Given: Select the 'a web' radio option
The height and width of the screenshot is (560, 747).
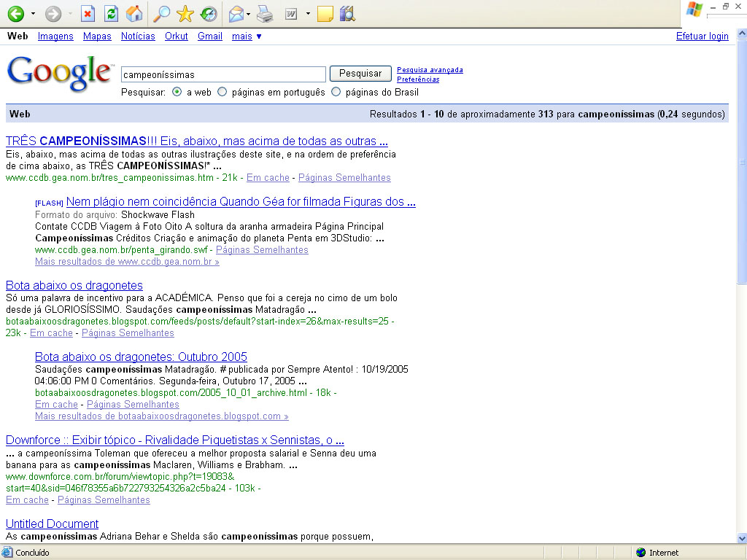Looking at the screenshot, I should pos(177,93).
